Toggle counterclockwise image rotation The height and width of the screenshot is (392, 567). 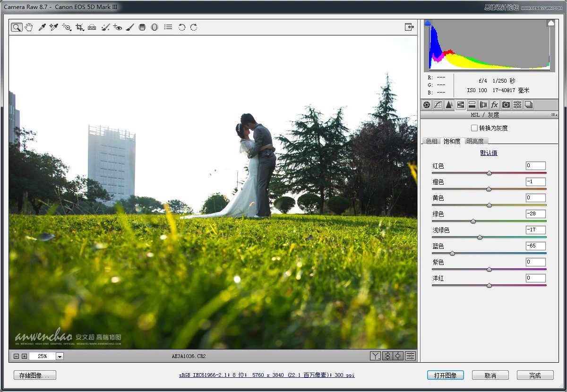181,27
